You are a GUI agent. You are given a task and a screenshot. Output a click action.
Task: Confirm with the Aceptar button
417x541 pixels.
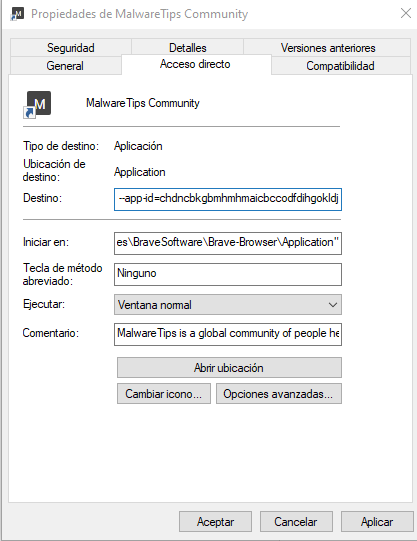tap(215, 522)
